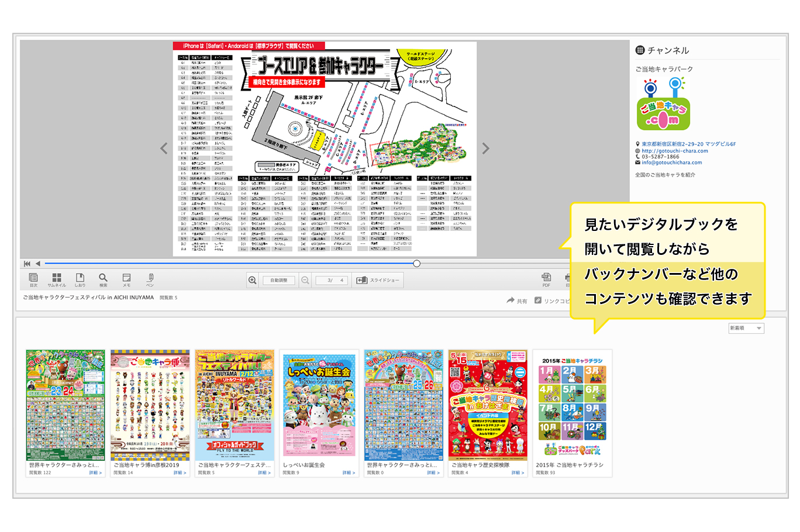Start the slideshow (スライドショー)
Image resolution: width=800 pixels, height=532 pixels.
tap(379, 281)
